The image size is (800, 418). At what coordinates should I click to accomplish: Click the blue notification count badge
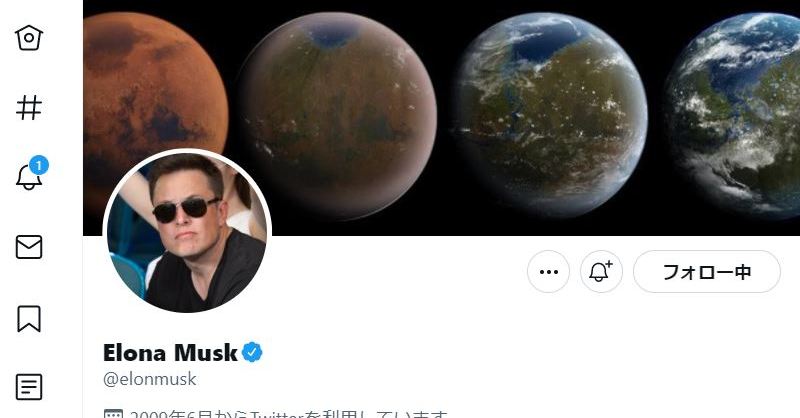[39, 165]
